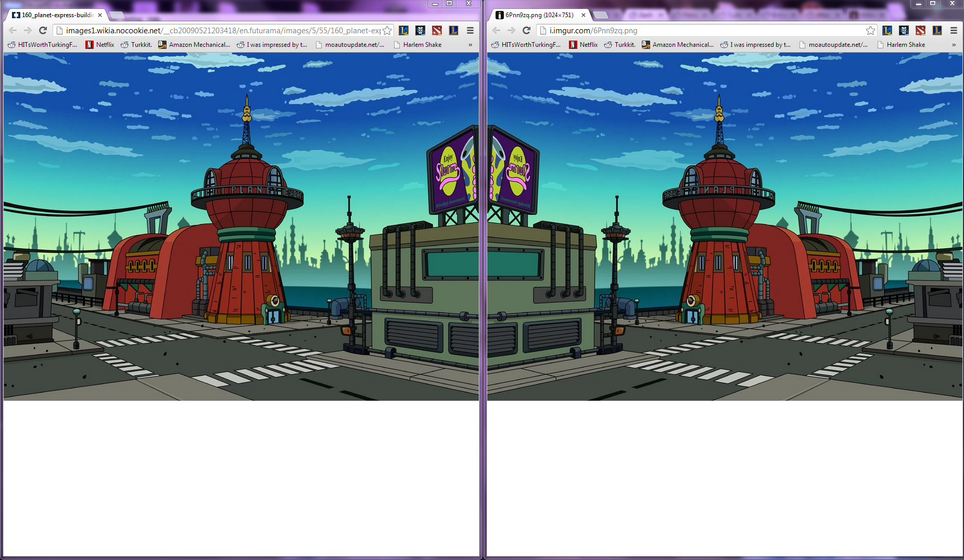Open moautoupdate.net bookmark in wikia window
Image resolution: width=964 pixels, height=560 pixels.
[x=350, y=45]
